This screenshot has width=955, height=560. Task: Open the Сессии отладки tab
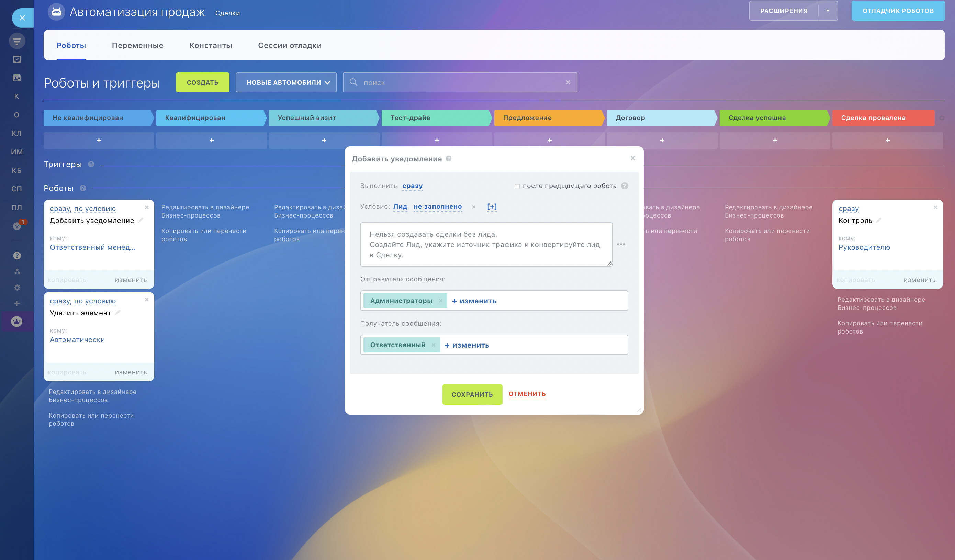tap(290, 45)
